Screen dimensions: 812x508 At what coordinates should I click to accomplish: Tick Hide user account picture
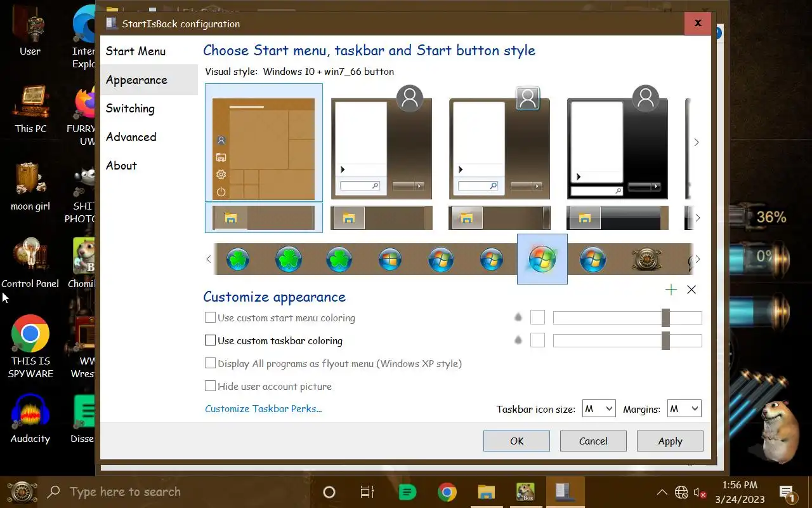click(268, 386)
